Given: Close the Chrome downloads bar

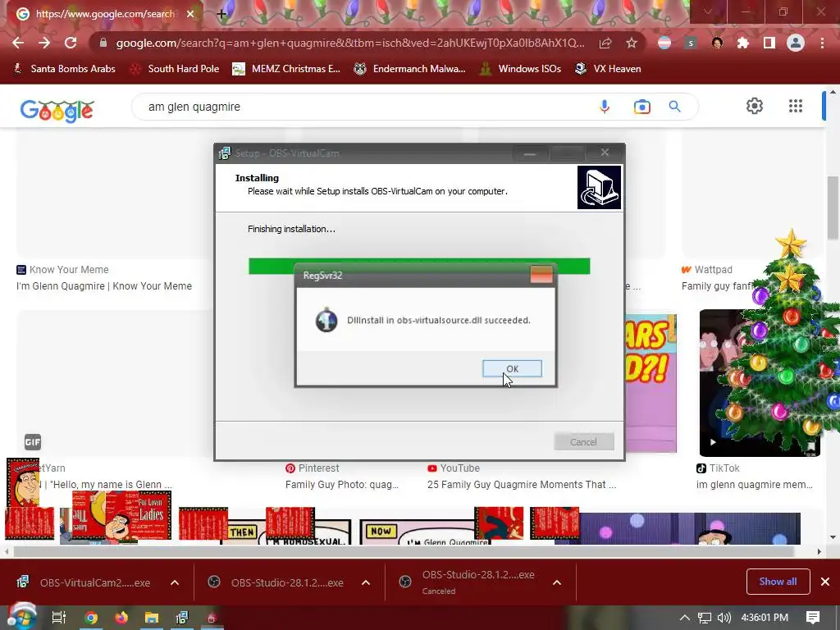Looking at the screenshot, I should click(825, 582).
